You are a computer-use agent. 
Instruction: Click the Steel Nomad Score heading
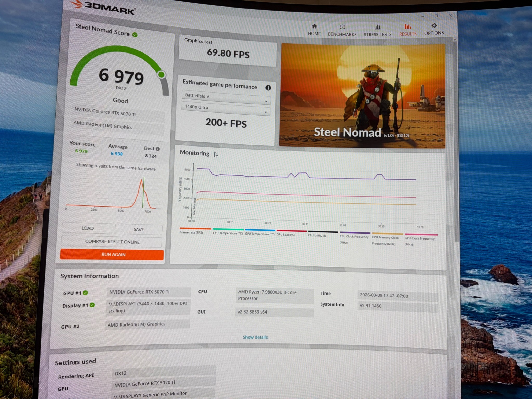click(x=102, y=30)
